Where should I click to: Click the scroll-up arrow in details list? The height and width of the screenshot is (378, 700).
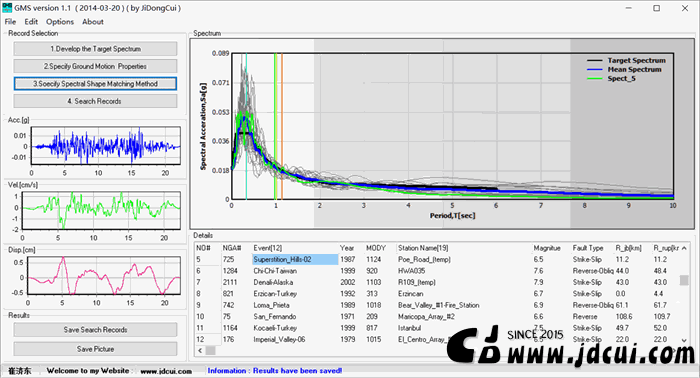pyautogui.click(x=684, y=248)
